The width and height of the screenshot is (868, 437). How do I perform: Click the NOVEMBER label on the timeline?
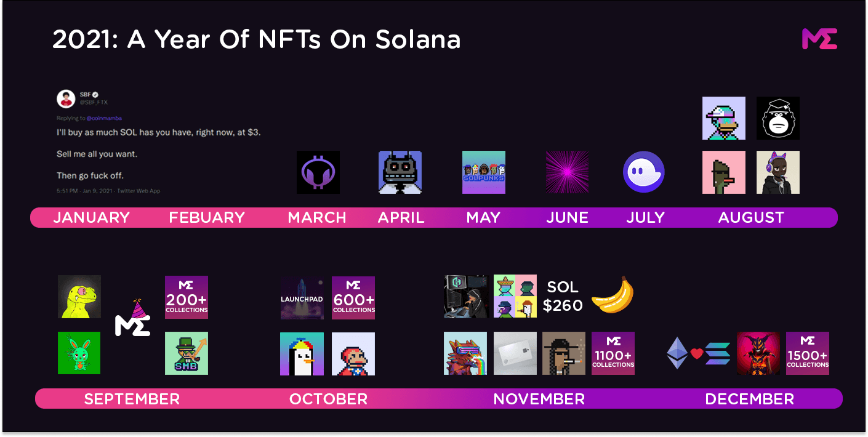coord(539,399)
